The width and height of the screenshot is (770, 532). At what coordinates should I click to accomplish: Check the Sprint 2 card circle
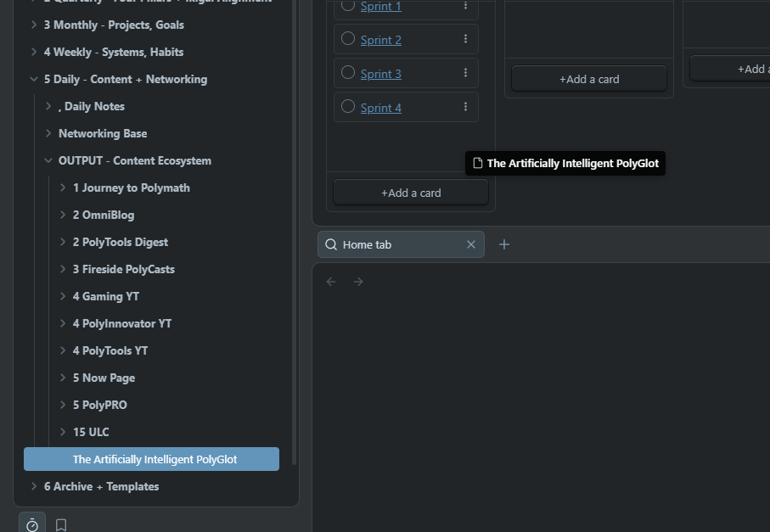pyautogui.click(x=348, y=38)
